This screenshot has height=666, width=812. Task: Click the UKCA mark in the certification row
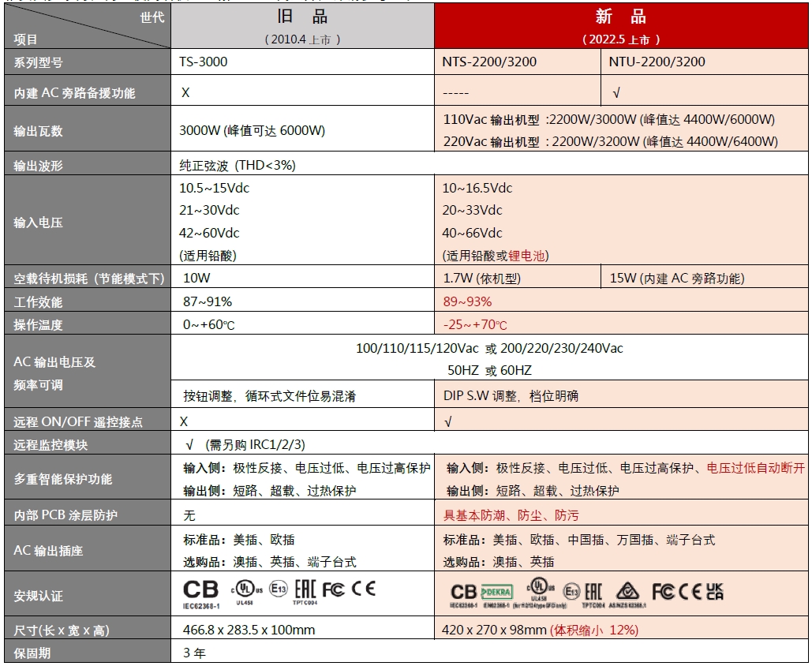(x=714, y=592)
